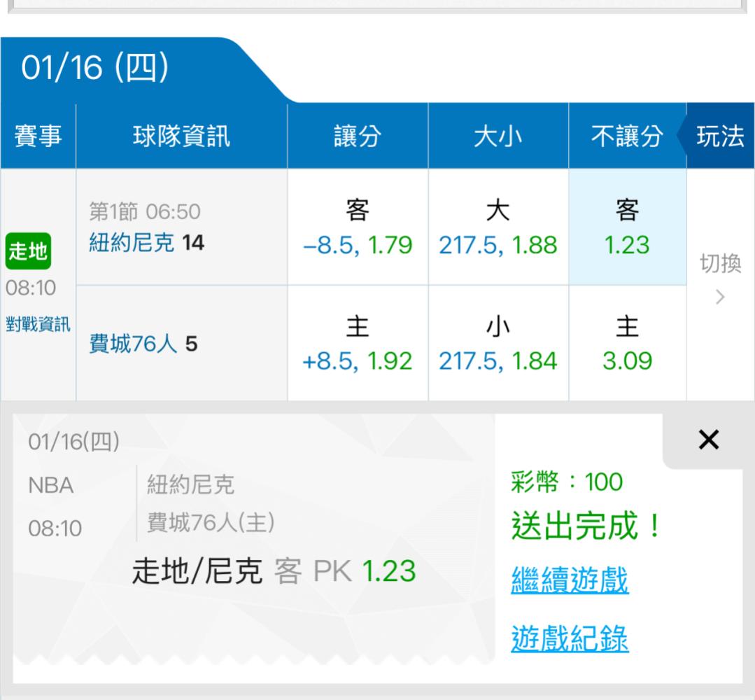This screenshot has width=755, height=700.
Task: Bet over 大 217.5, 1.88
Action: 498,227
